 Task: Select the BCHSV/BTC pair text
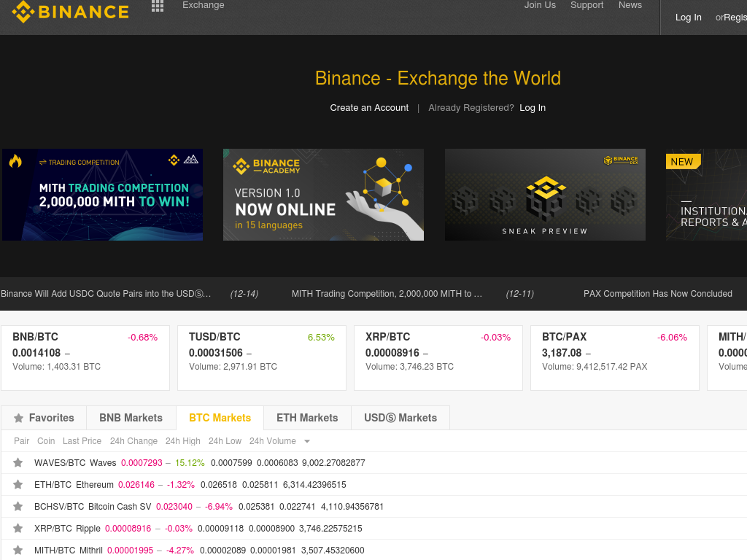pos(59,507)
